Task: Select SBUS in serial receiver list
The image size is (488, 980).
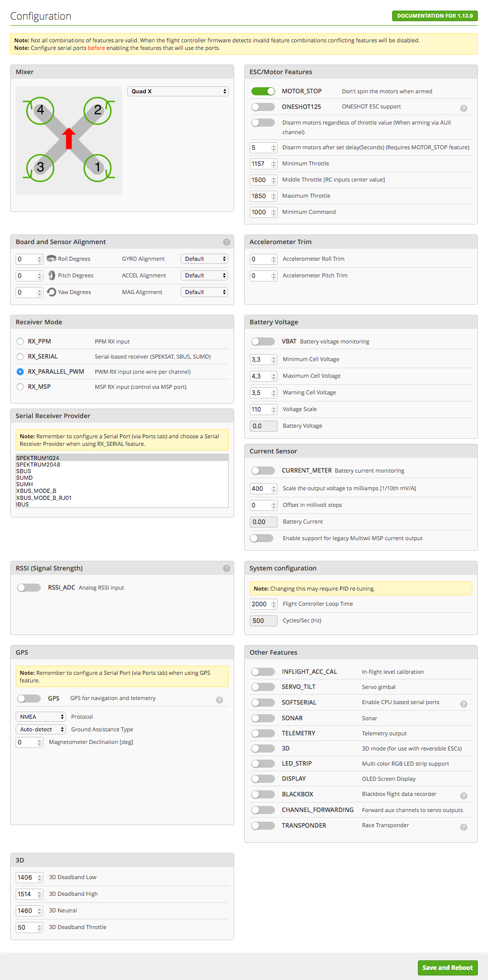Action: click(24, 471)
